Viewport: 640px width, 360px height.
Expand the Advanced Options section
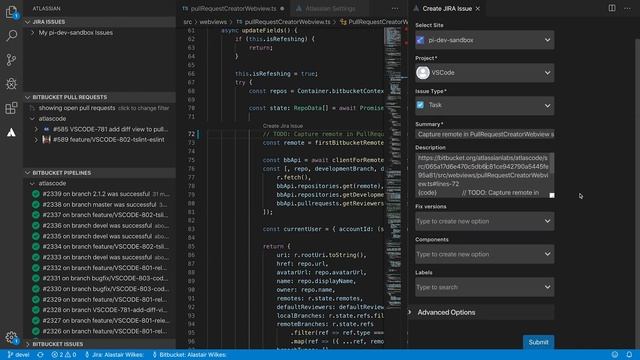446,312
